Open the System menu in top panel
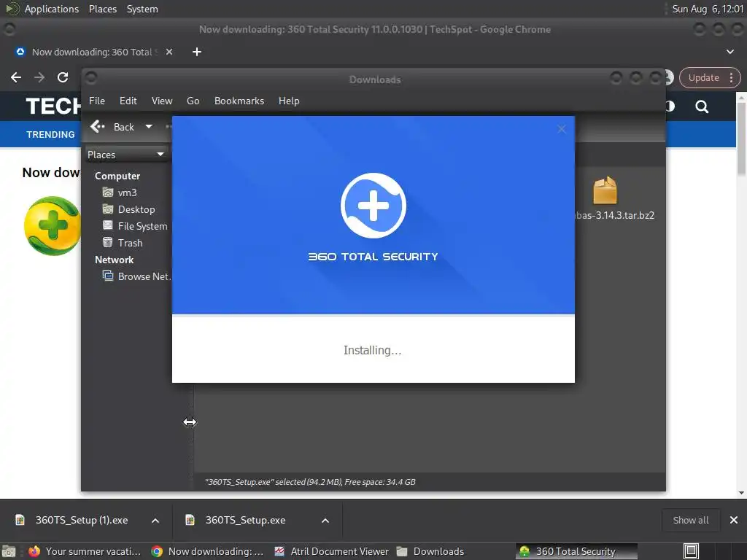Screen dimensions: 747x560 [142, 9]
